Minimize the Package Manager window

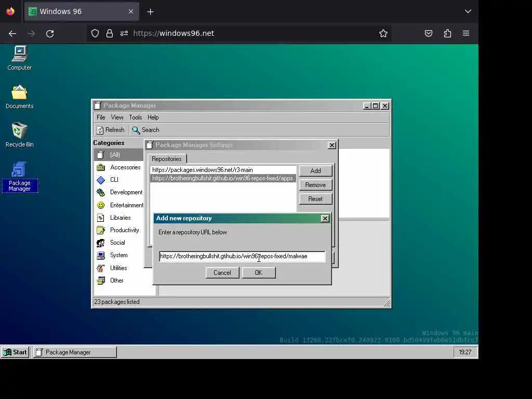366,106
